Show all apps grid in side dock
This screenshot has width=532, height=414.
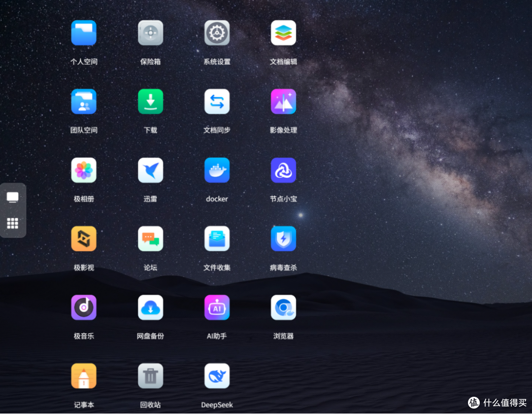12,223
